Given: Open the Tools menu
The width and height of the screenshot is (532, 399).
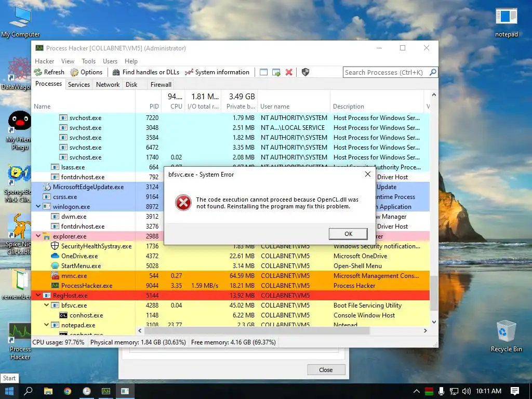Looking at the screenshot, I should click(88, 61).
